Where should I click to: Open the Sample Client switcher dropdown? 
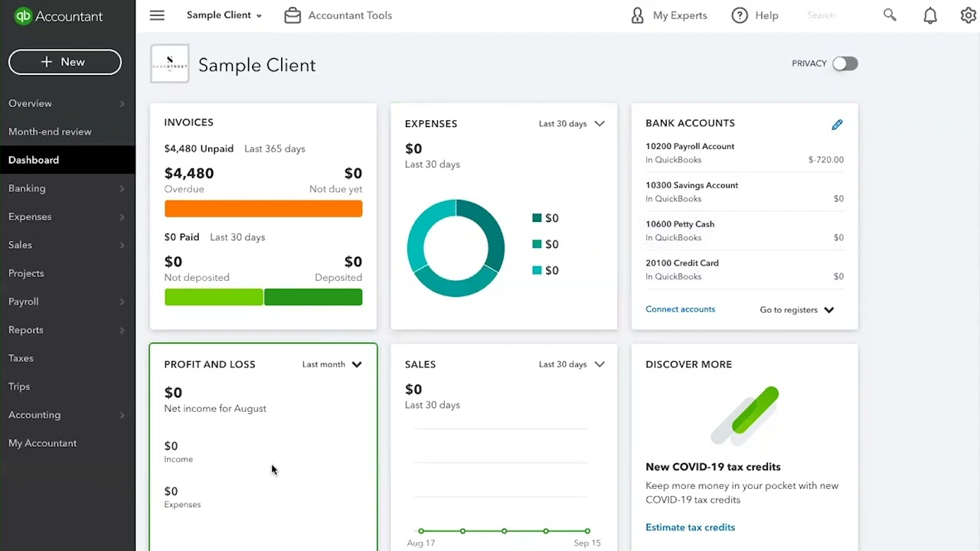pyautogui.click(x=224, y=15)
